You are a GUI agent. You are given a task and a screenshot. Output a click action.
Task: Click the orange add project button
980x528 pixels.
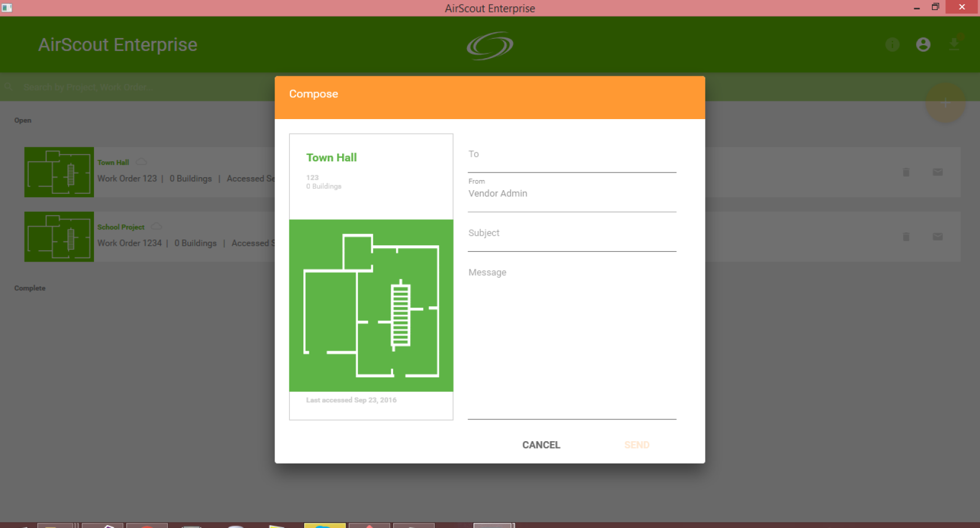pos(945,103)
